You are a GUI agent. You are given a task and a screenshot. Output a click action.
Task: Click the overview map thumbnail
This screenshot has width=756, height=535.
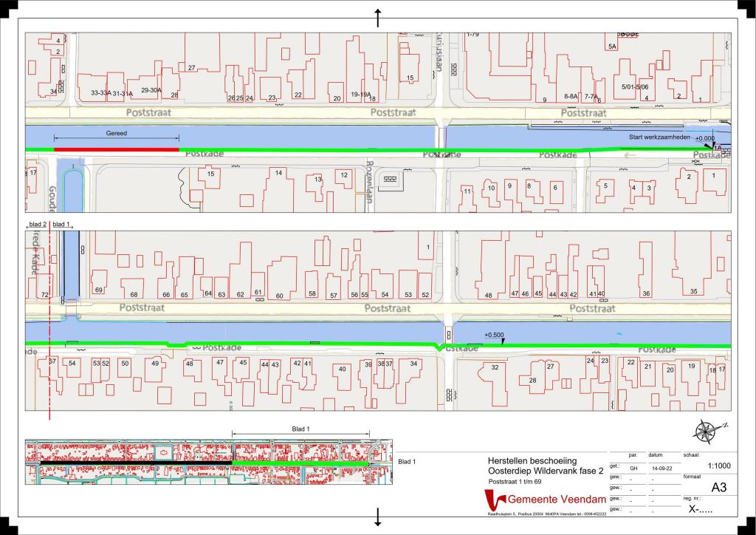tap(208, 464)
